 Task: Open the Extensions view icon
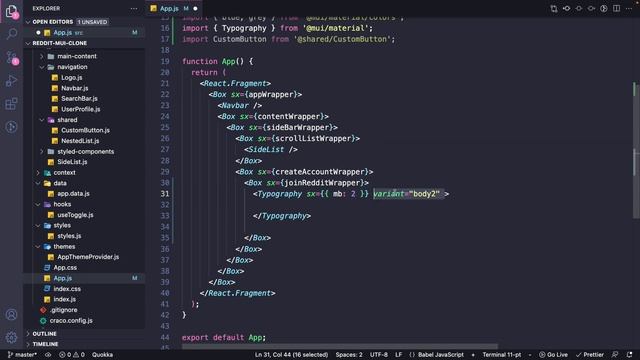pyautogui.click(x=11, y=104)
